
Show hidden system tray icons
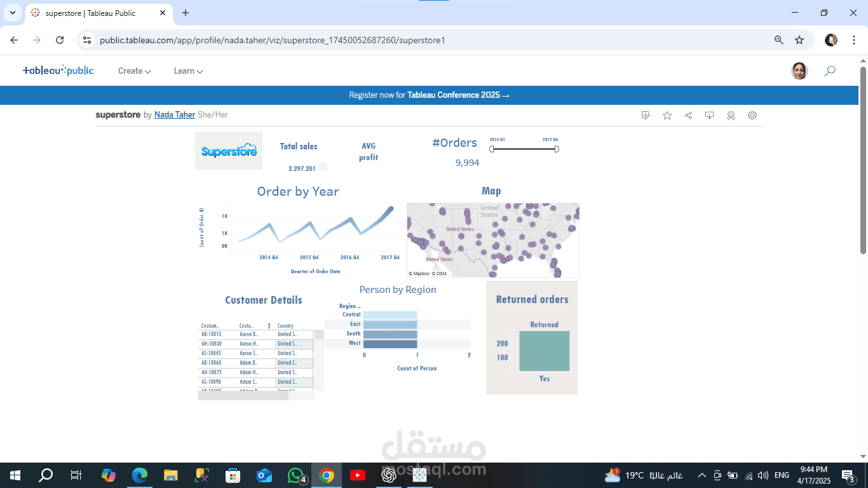pyautogui.click(x=702, y=475)
